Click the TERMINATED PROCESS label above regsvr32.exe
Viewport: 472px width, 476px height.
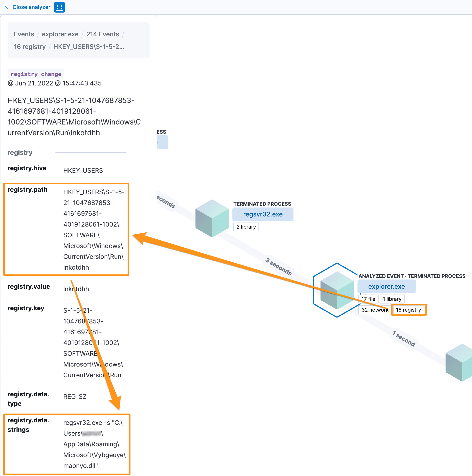coord(262,204)
